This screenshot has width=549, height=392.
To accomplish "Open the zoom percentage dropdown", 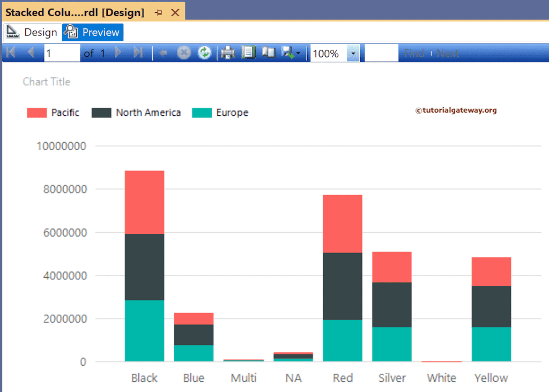I will 352,53.
